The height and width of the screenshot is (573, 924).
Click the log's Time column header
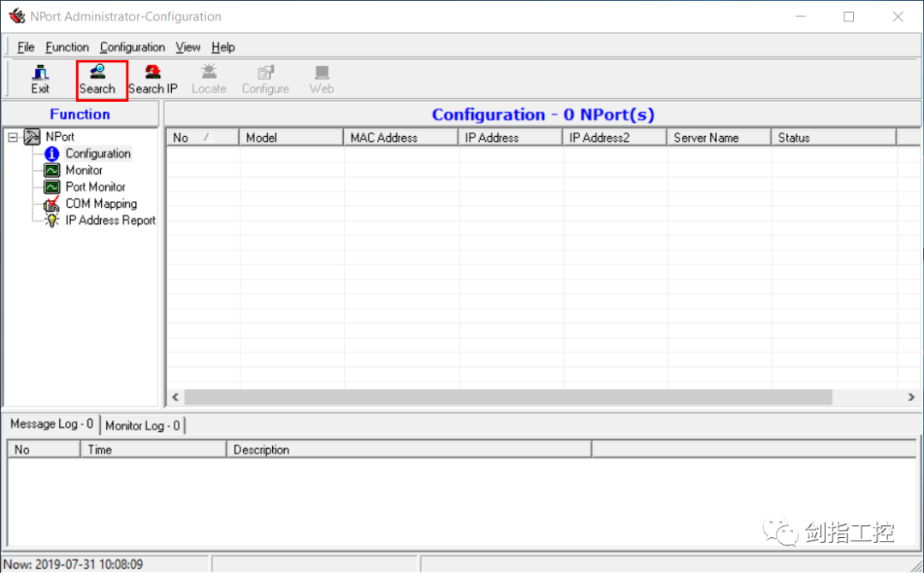tap(153, 449)
